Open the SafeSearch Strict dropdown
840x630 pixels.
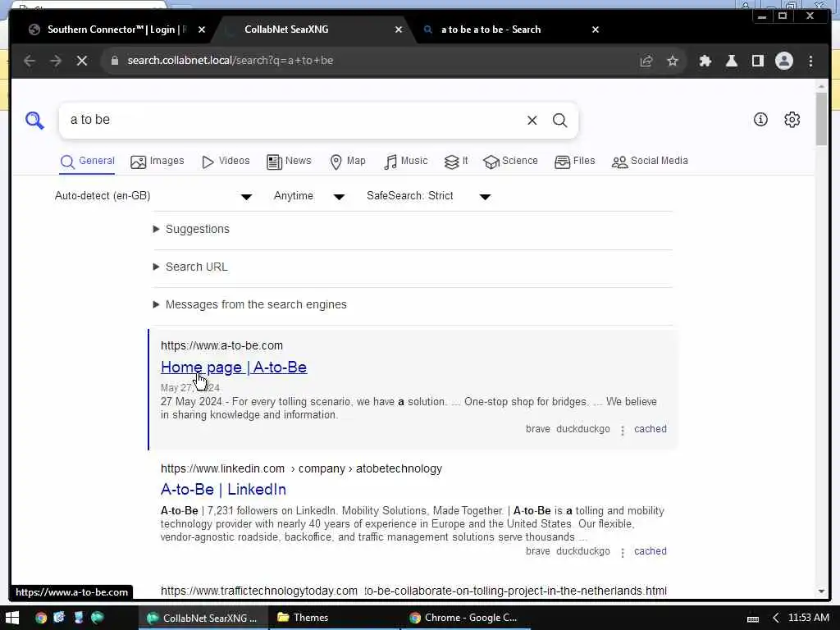click(x=428, y=196)
